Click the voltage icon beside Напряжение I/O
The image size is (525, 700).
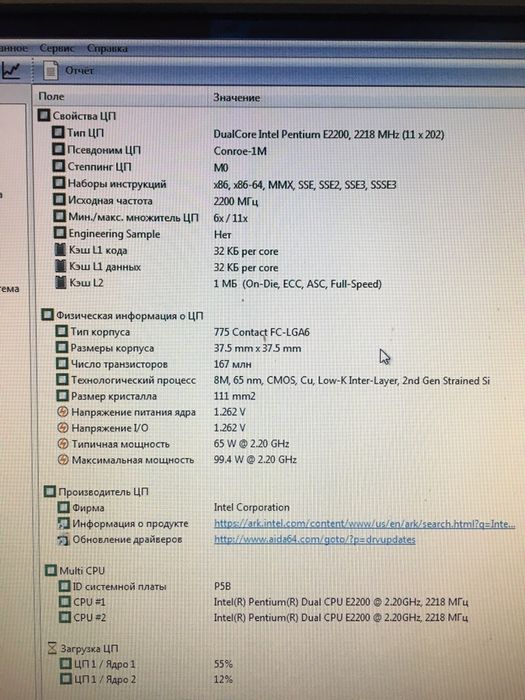pyautogui.click(x=63, y=428)
